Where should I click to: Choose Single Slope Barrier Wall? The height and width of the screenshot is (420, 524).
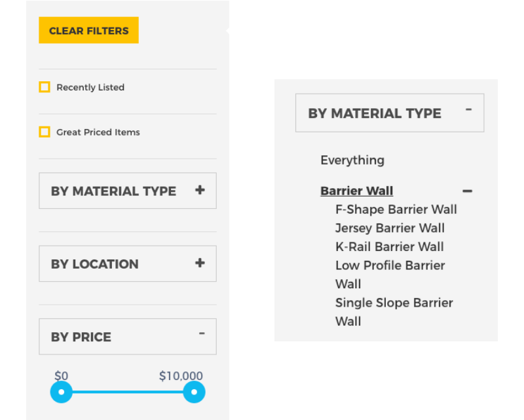394,303
